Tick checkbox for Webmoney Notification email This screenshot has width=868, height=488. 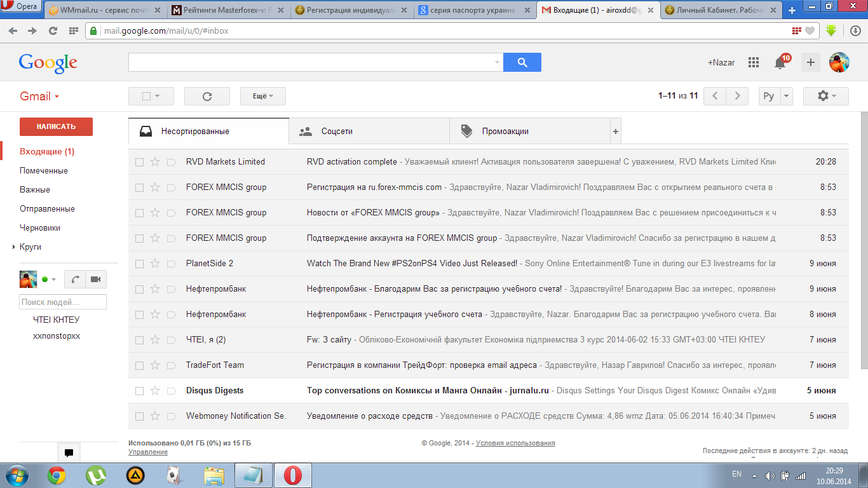139,416
